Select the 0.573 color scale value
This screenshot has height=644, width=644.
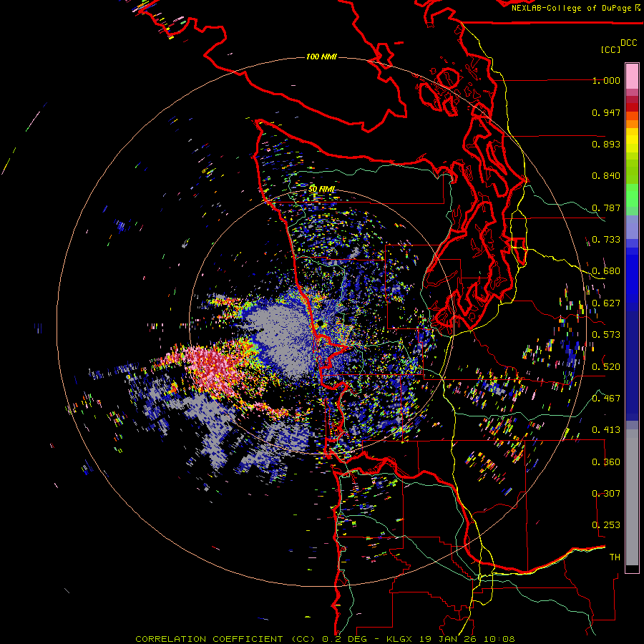606,335
